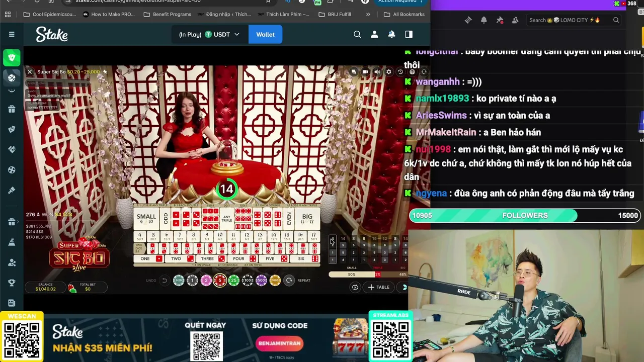Bet on single number TWO
Screen dimensions: 644x362
pos(180,259)
